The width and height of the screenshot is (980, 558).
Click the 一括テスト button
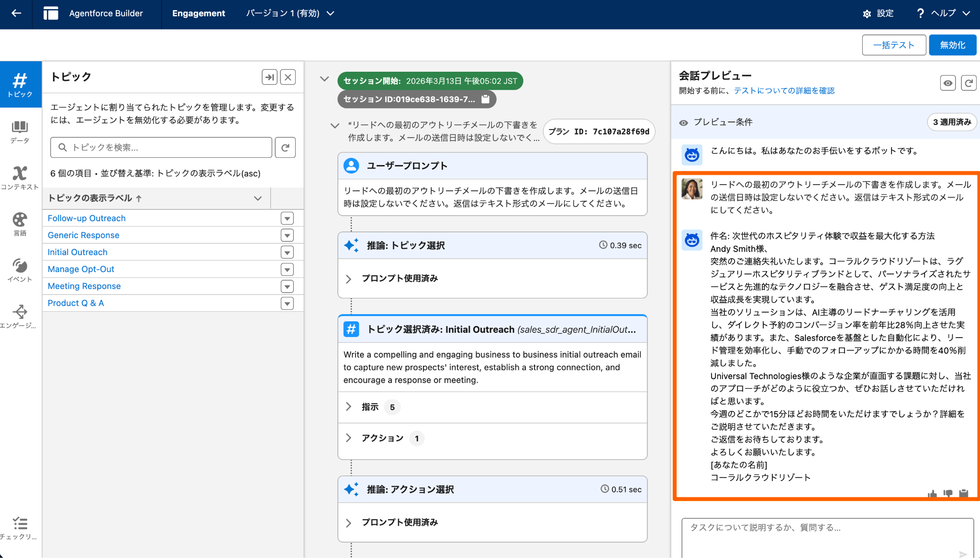click(x=893, y=45)
